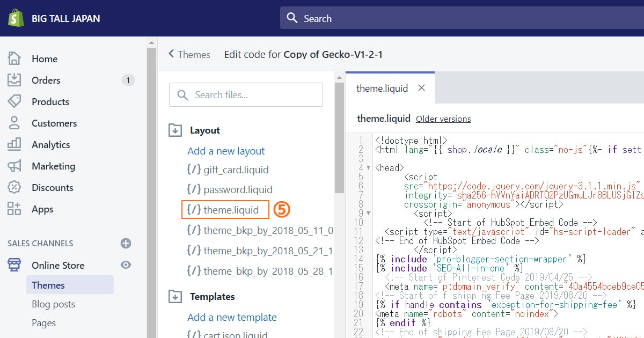Click the top Search bar
This screenshot has height=338, width=644.
click(462, 18)
